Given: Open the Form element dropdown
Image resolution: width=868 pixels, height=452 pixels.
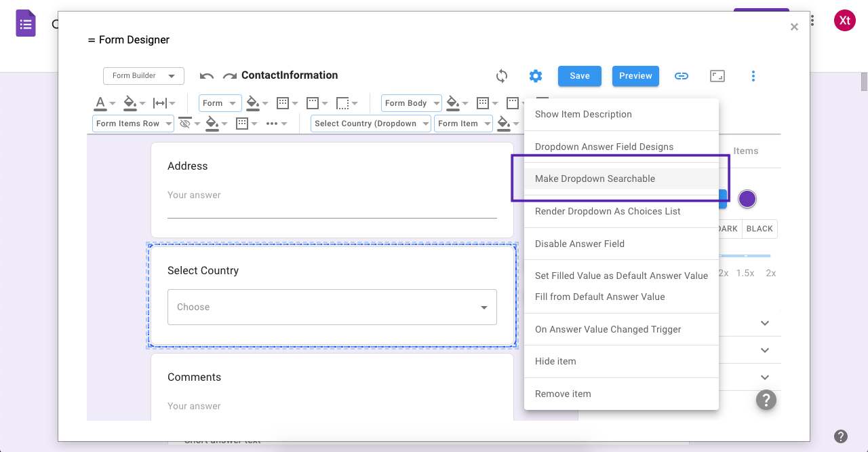Looking at the screenshot, I should 220,103.
